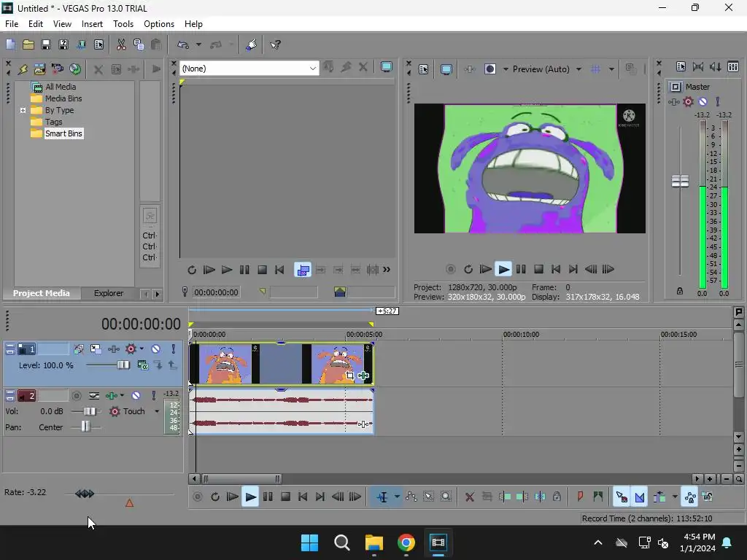Solo audio track 2 exclamation button

click(153, 396)
